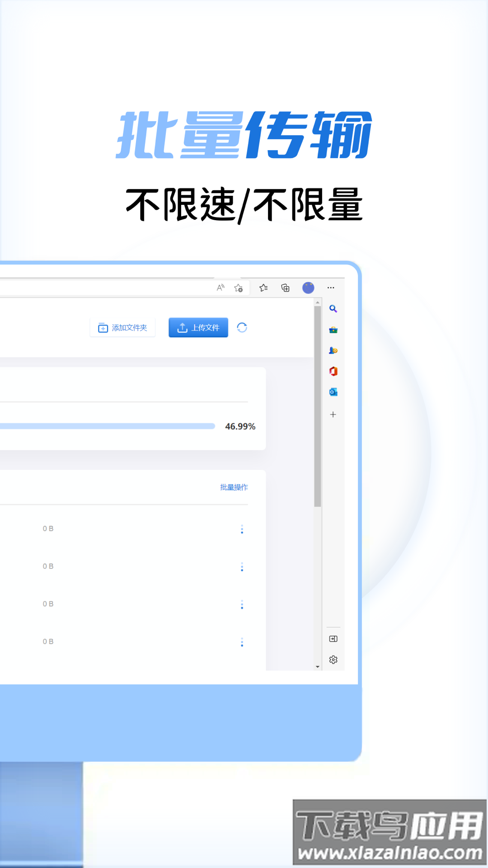Click the read aloud icon in address bar
This screenshot has width=488, height=868.
[221, 288]
